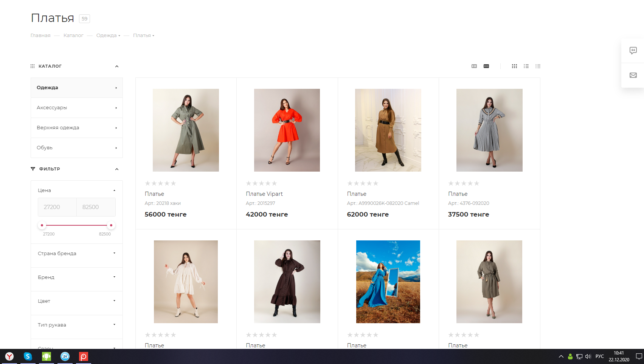Viewport: 644px width, 364px height.
Task: Click the green user tray icon
Action: [x=570, y=356]
